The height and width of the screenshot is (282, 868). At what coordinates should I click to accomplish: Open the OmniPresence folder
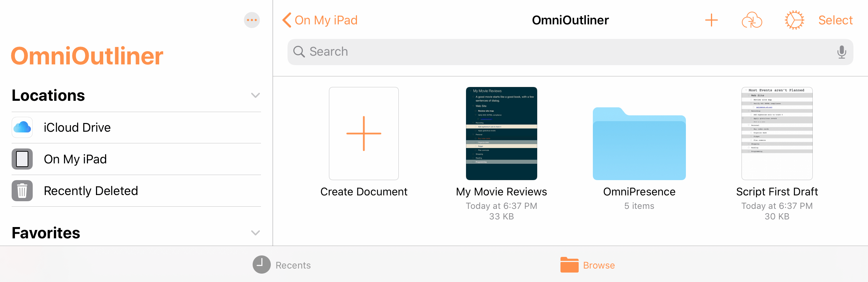[x=639, y=143]
